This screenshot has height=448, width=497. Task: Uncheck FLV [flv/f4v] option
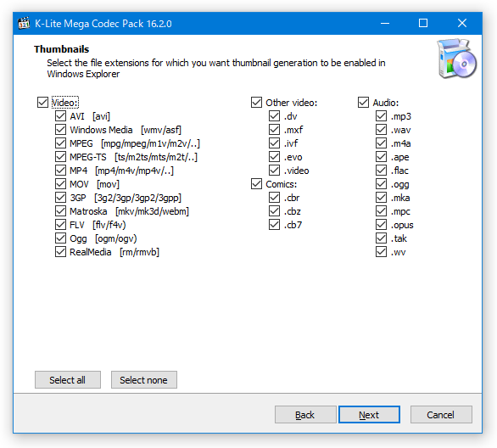pyautogui.click(x=60, y=225)
